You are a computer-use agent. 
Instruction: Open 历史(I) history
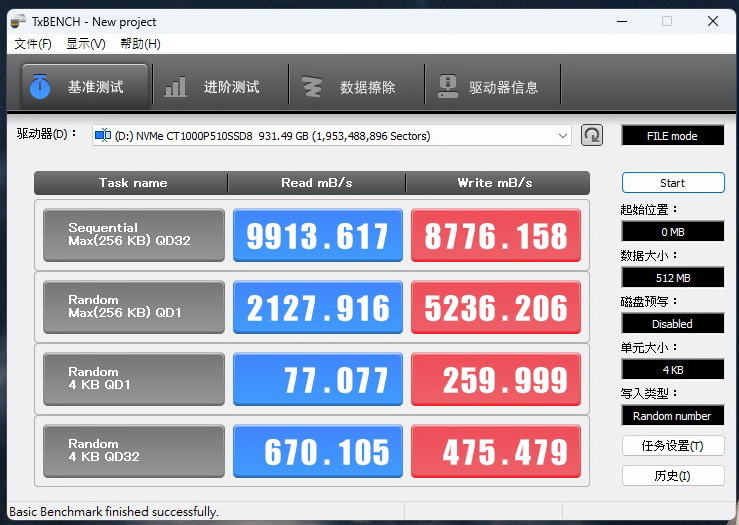tap(673, 476)
